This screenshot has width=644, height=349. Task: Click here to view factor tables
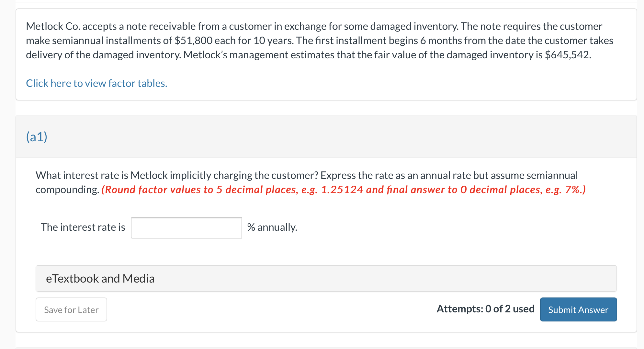click(x=96, y=83)
